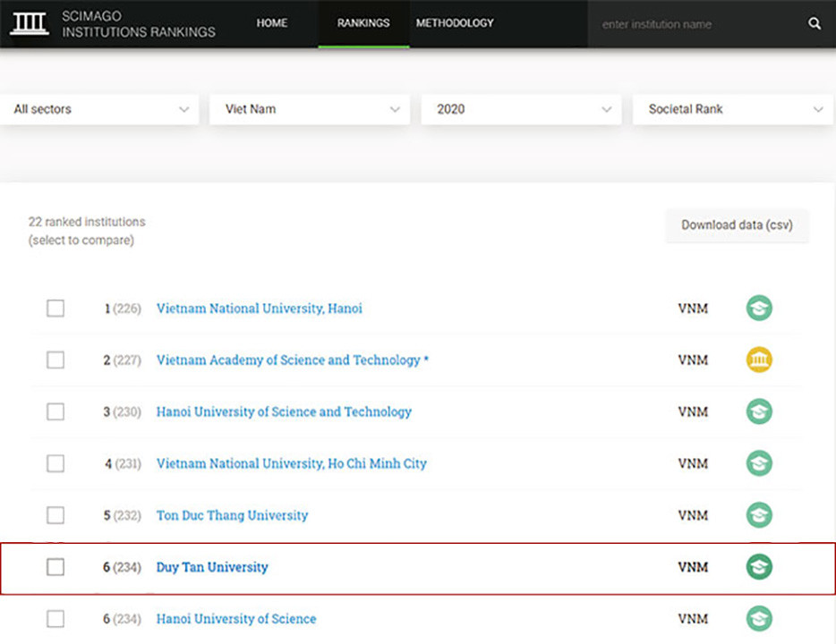Select the checkbox for Duy Tan University
The image size is (836, 644).
point(55,566)
